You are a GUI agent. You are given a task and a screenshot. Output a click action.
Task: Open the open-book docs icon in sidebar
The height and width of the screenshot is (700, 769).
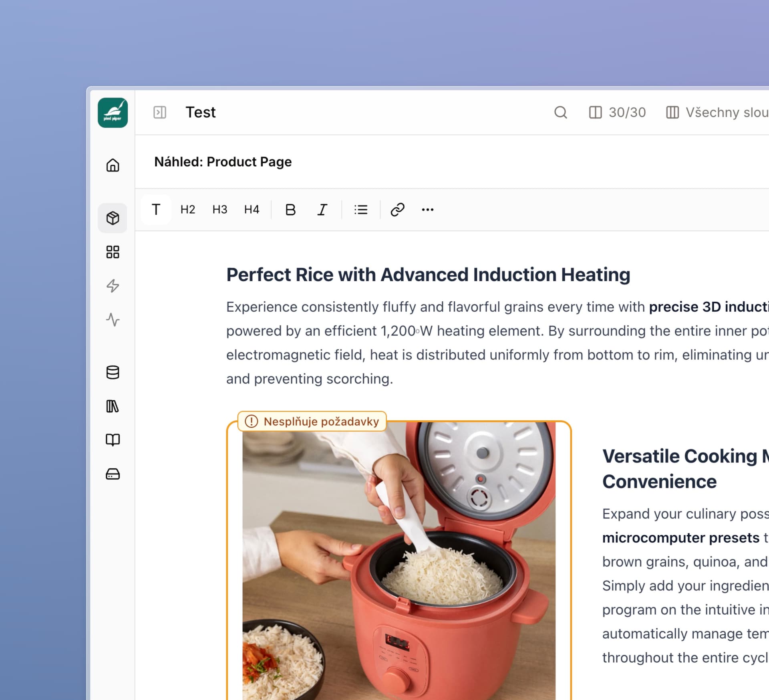point(113,440)
